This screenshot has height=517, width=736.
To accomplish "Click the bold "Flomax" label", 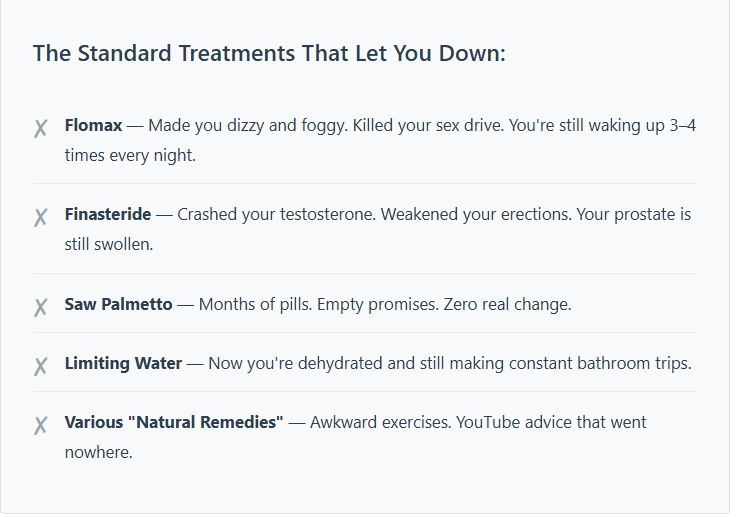I will 93,126.
